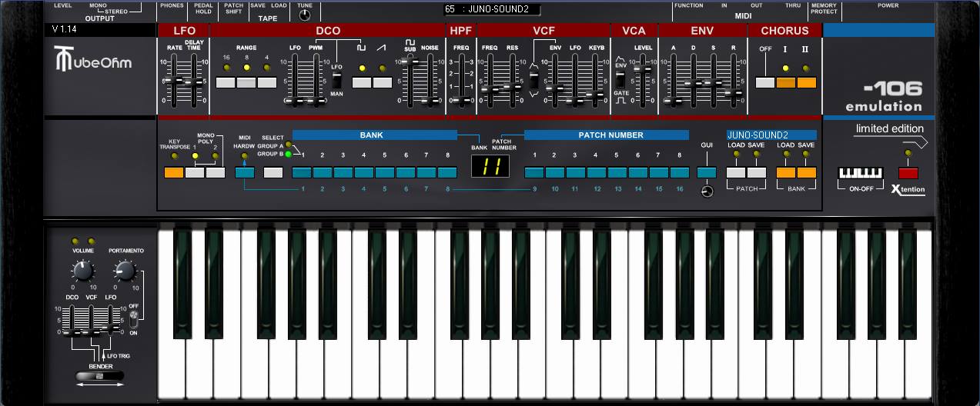Open the JUNO-SOUND2 bank name field
This screenshot has height=406, width=980.
pos(771,135)
